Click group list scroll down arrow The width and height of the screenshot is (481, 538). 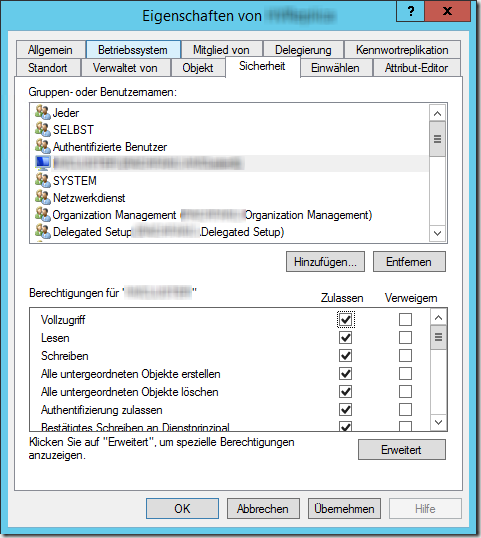click(437, 233)
